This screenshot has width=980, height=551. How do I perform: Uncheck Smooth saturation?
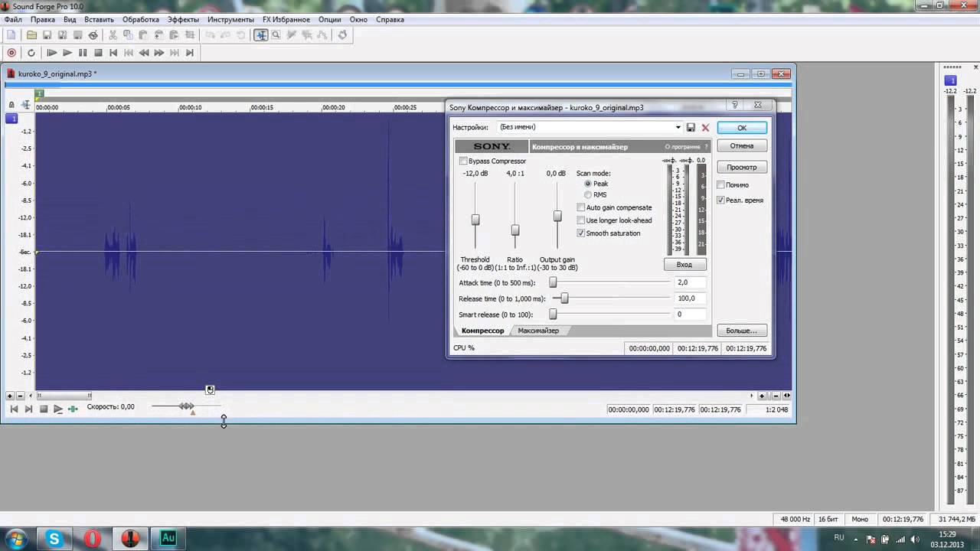580,233
